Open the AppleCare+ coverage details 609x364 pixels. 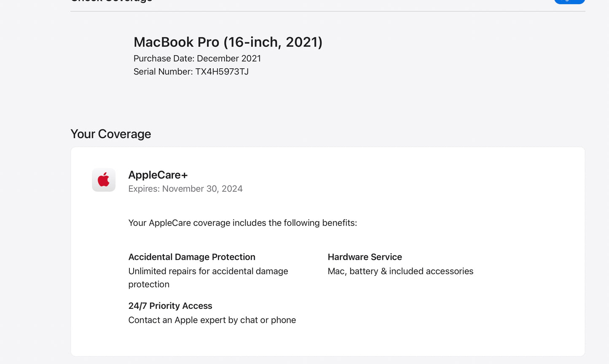(158, 174)
